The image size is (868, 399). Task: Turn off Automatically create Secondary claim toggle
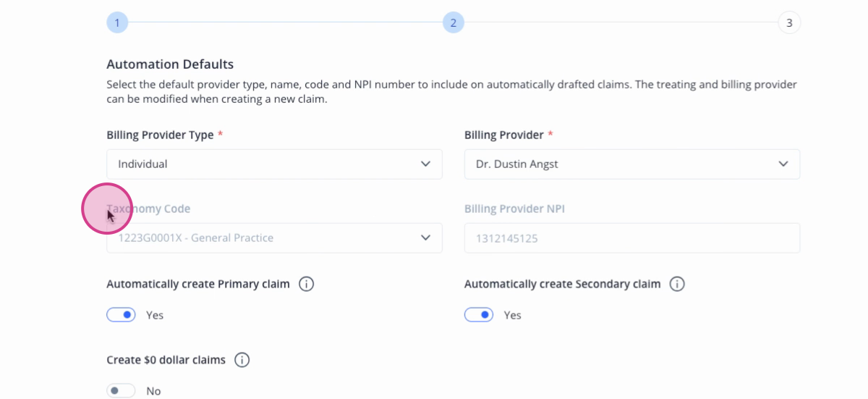tap(479, 315)
